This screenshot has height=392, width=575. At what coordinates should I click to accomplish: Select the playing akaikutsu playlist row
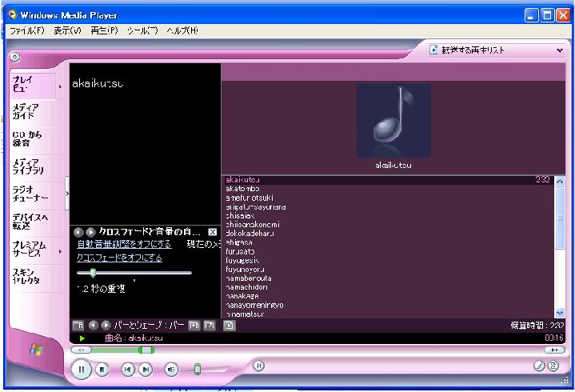pos(389,180)
